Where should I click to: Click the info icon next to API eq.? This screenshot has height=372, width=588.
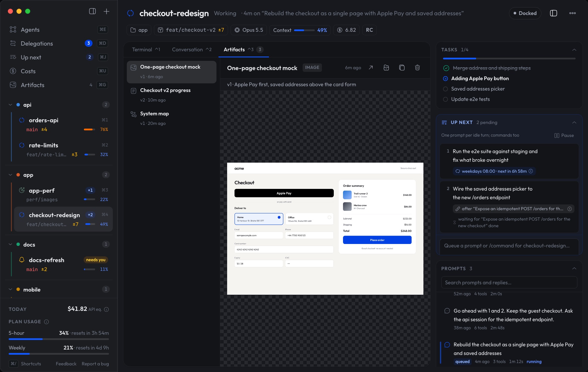tap(106, 309)
